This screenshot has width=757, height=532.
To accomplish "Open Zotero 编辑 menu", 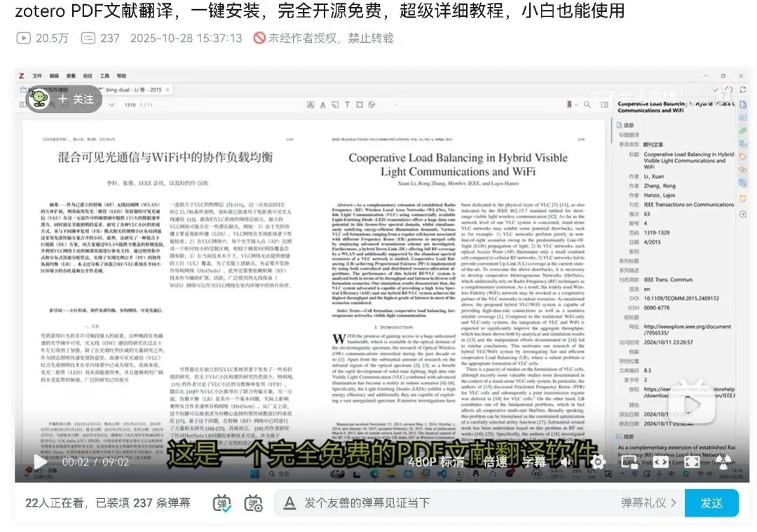I will coord(54,76).
